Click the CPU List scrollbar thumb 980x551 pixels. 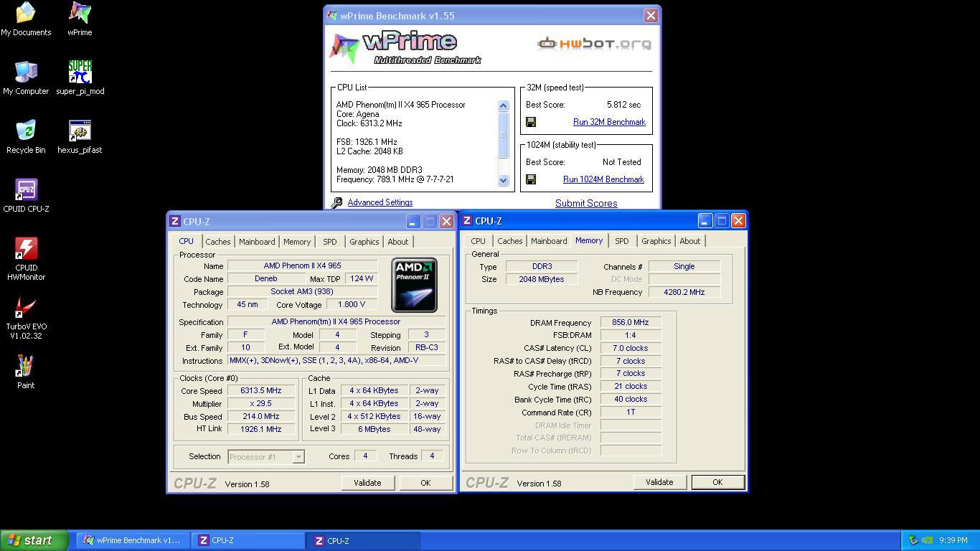click(x=503, y=134)
